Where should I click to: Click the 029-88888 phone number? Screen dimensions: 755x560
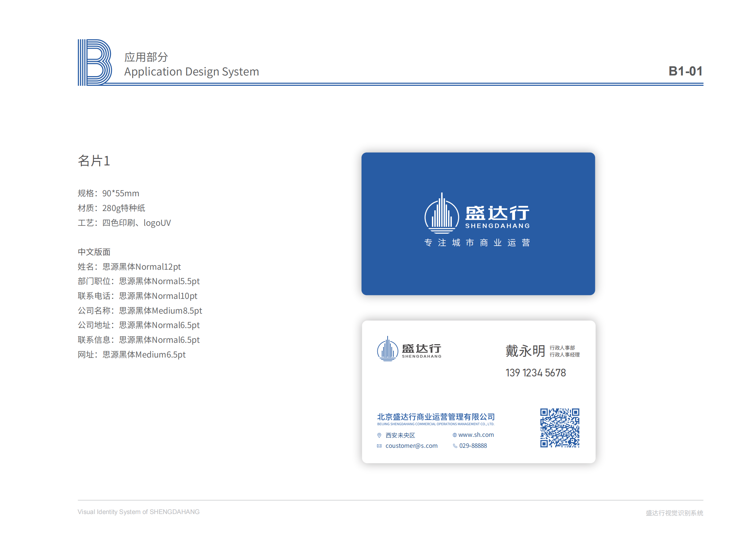[473, 446]
